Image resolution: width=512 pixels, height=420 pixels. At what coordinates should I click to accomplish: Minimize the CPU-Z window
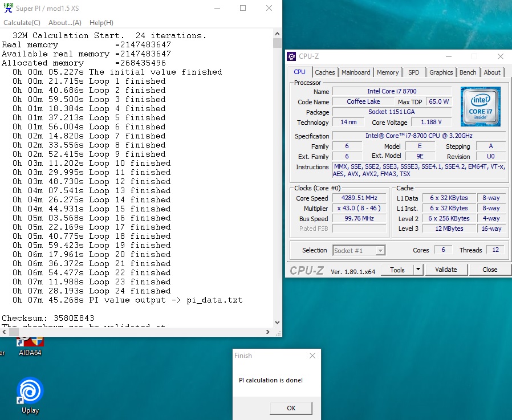449,56
